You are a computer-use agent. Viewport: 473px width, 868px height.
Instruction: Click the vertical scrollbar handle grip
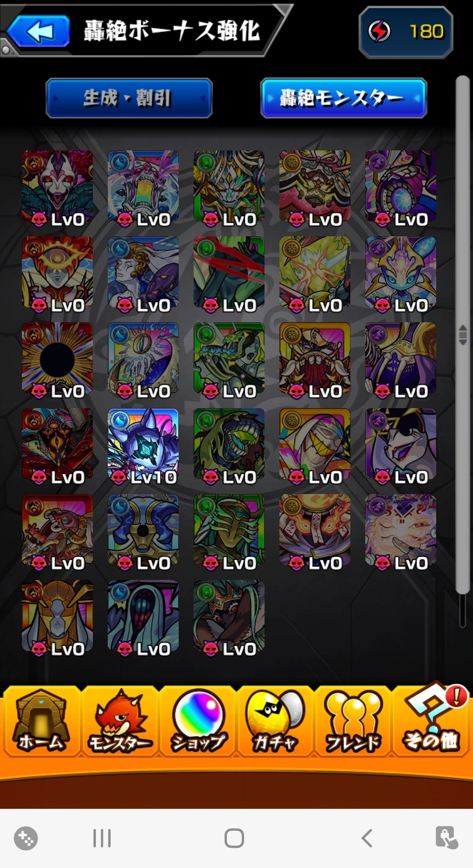pyautogui.click(x=463, y=335)
